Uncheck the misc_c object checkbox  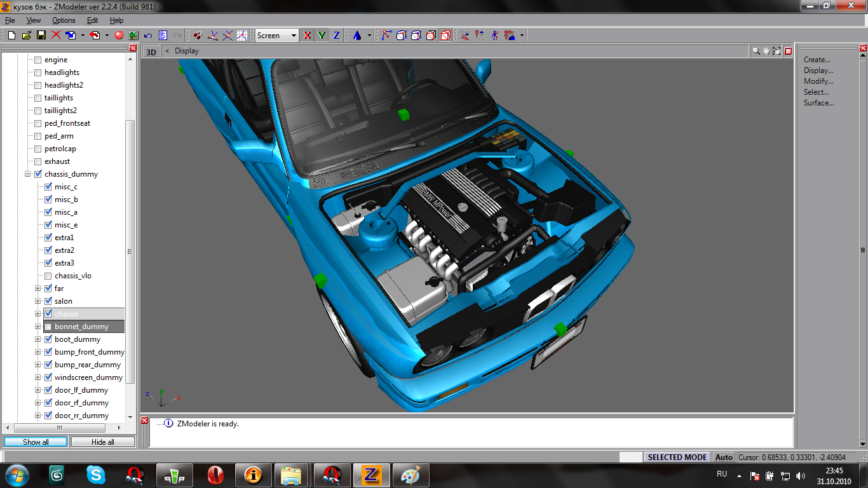(48, 187)
